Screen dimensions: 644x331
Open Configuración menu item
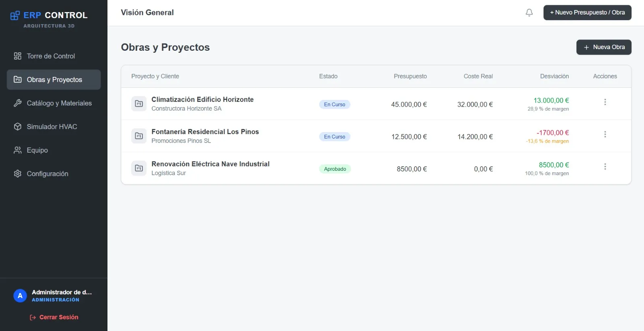click(54, 174)
